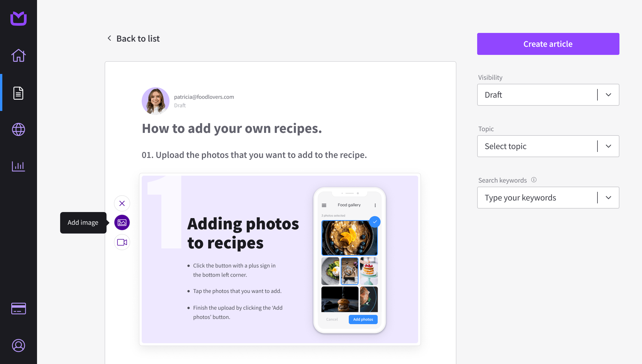Click the Add image icon in toolbar
Viewport: 642px width, 364px height.
tap(122, 222)
